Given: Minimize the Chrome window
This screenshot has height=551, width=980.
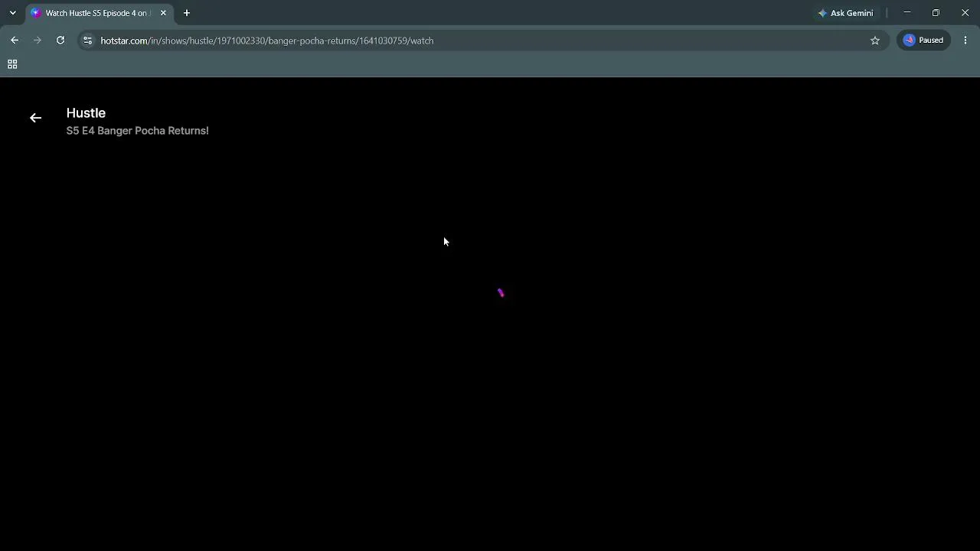Looking at the screenshot, I should click(x=907, y=13).
